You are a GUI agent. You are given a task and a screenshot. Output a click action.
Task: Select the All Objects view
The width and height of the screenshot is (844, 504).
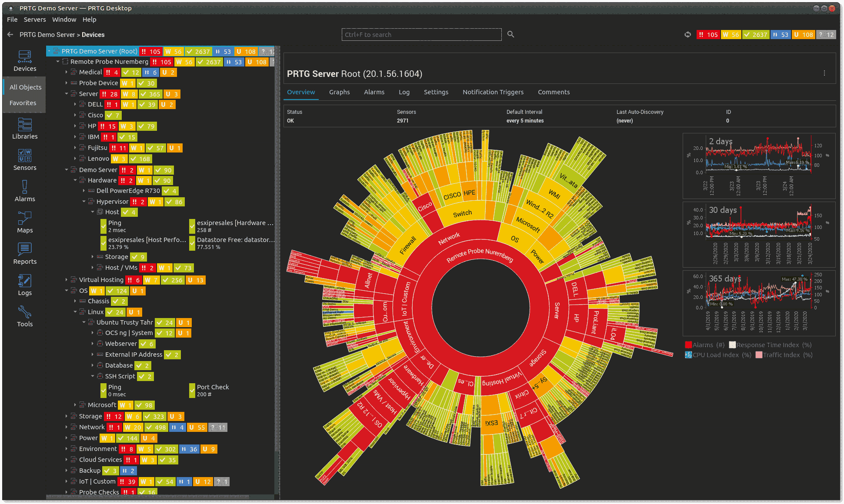24,87
